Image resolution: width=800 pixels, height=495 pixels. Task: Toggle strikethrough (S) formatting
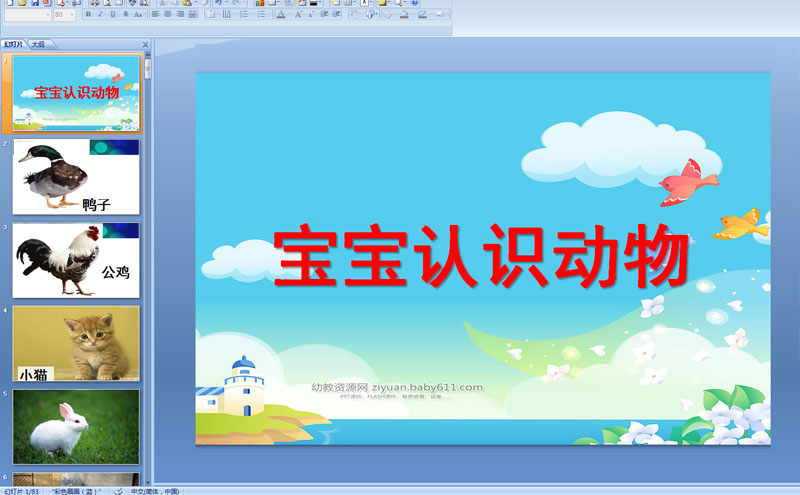point(126,14)
